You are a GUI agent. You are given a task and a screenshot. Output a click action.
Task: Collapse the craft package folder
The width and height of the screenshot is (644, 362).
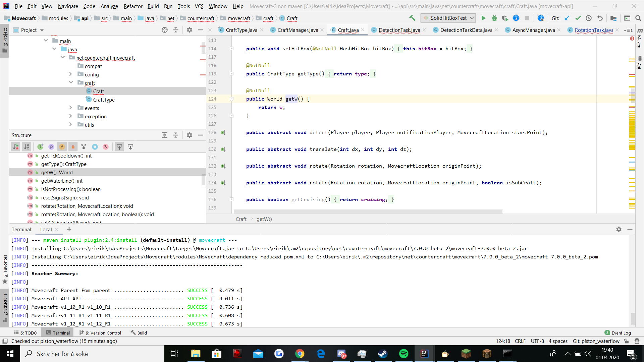(71, 82)
